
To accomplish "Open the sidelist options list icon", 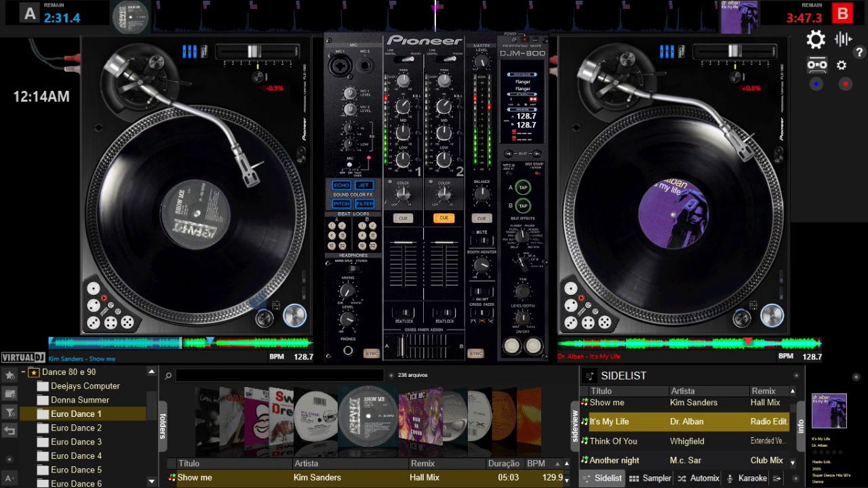I will point(777,479).
